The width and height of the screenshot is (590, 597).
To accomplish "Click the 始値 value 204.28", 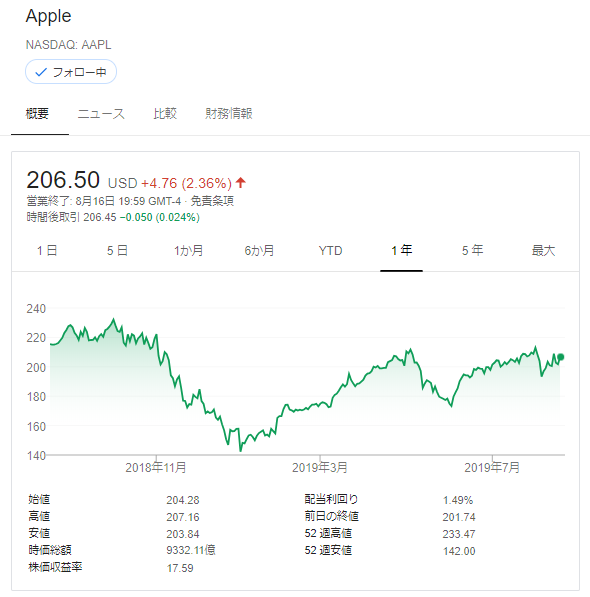I will (x=183, y=500).
